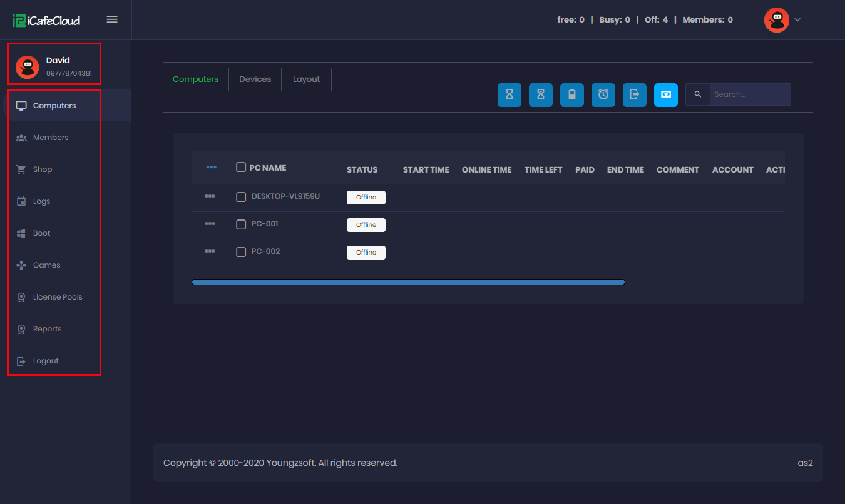This screenshot has width=845, height=504.
Task: Toggle the hamburger menu beside iCafeCloud logo
Action: [112, 19]
